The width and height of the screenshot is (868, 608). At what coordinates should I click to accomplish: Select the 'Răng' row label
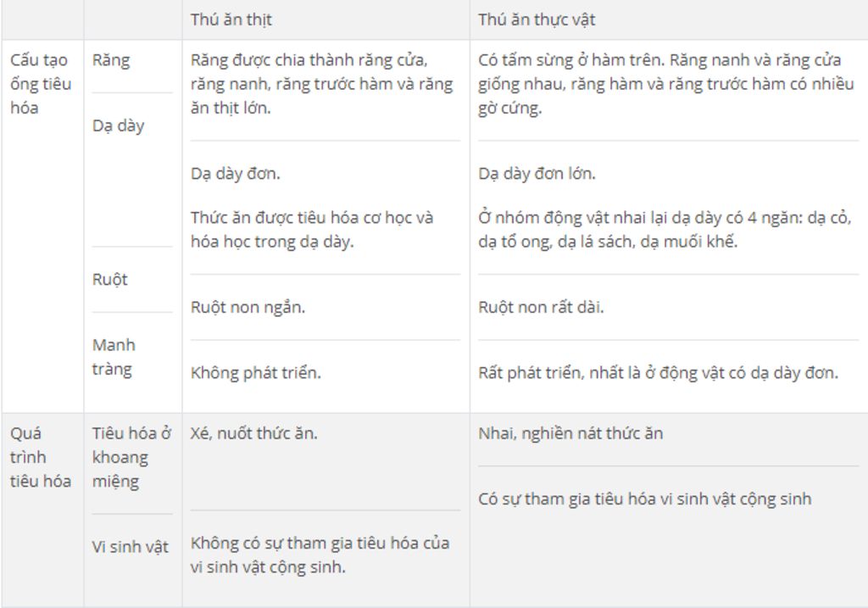[111, 60]
